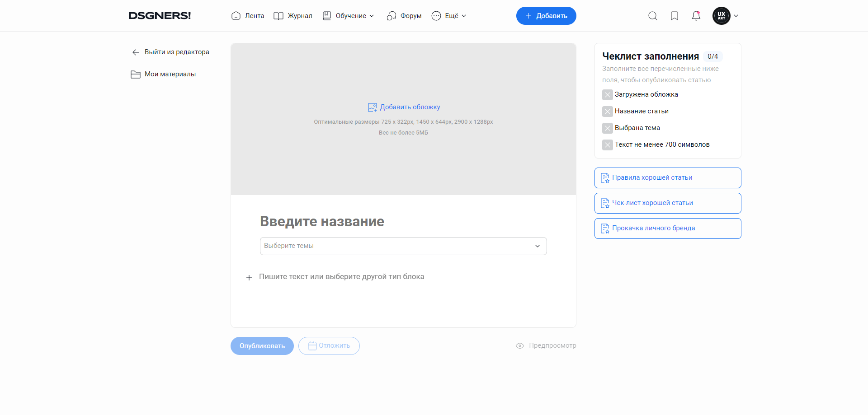Expand the Выберите темы dropdown
The image size is (868, 415).
point(537,246)
